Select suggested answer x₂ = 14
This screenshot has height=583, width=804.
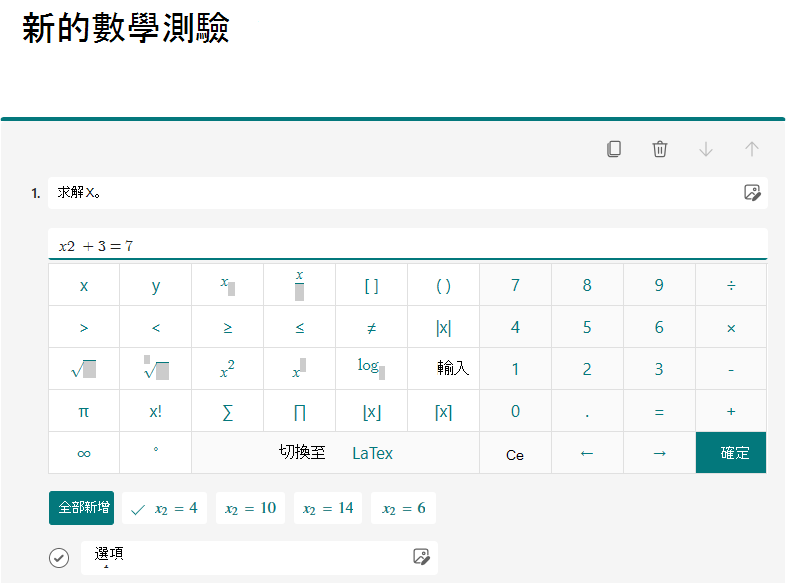(x=328, y=508)
